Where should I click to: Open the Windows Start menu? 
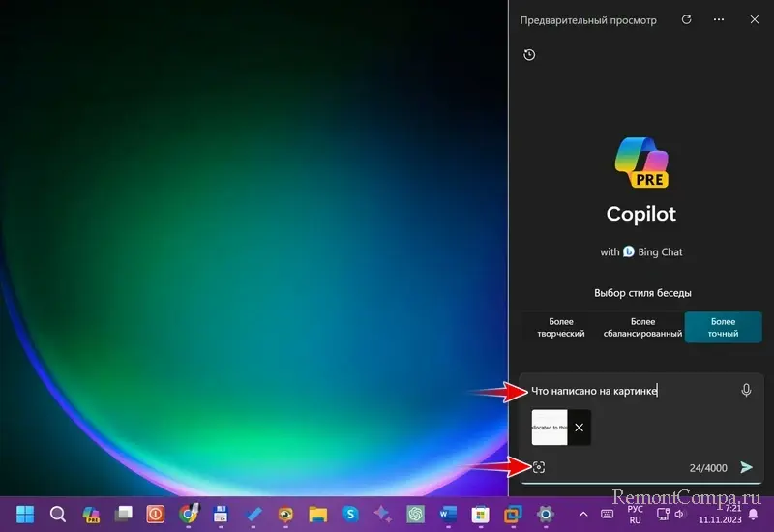pyautogui.click(x=25, y=514)
